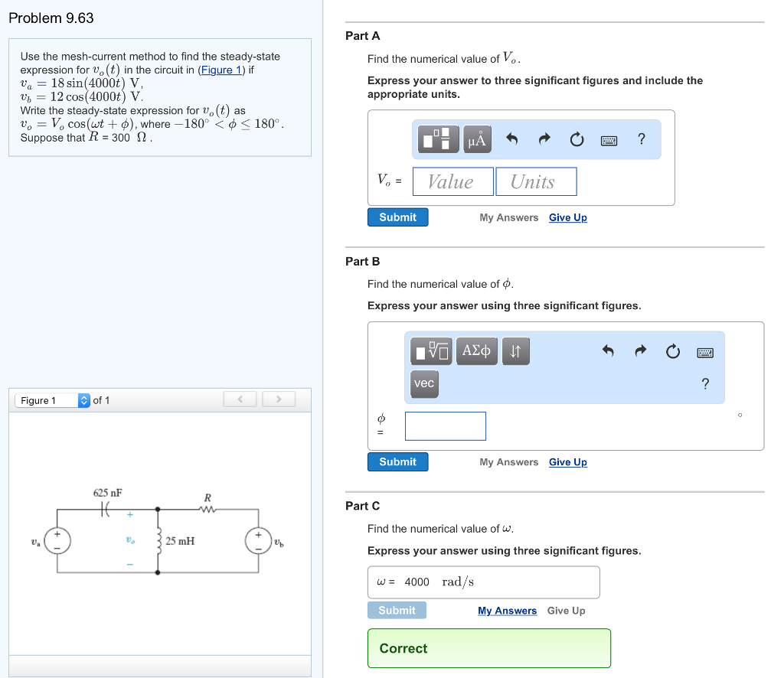Insert Greek letters via the AΣφ icon

pyautogui.click(x=476, y=350)
